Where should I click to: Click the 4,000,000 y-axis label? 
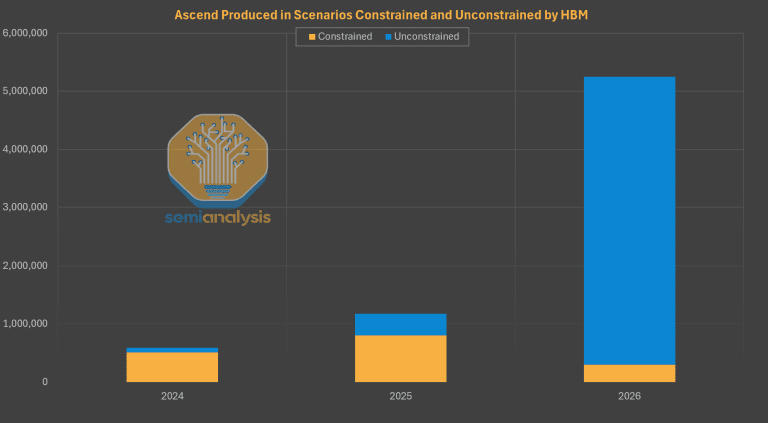tap(25, 149)
